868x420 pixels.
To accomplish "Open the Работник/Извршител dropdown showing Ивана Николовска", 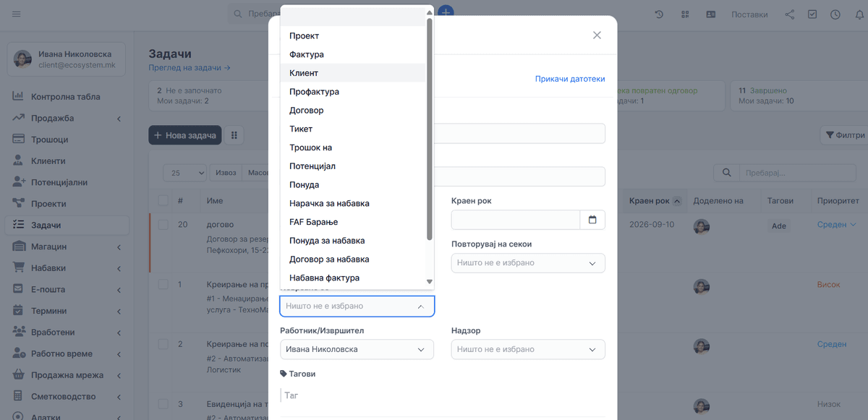I will coord(357,350).
